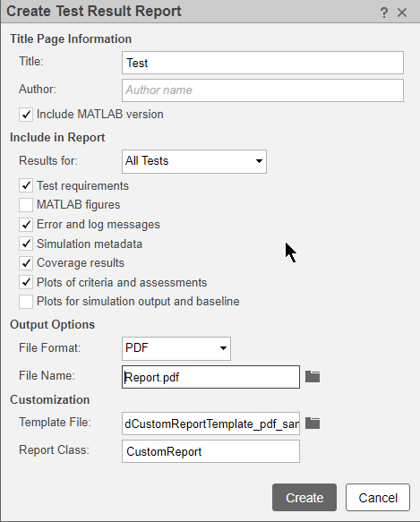Close the Create Test Result Report dialog
The height and width of the screenshot is (522, 420).
click(402, 13)
